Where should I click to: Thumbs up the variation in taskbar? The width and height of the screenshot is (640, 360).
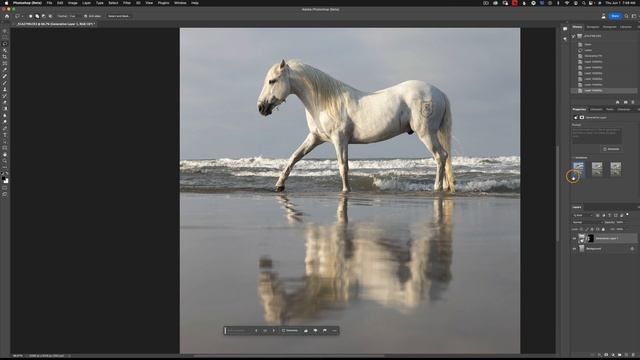tap(305, 331)
